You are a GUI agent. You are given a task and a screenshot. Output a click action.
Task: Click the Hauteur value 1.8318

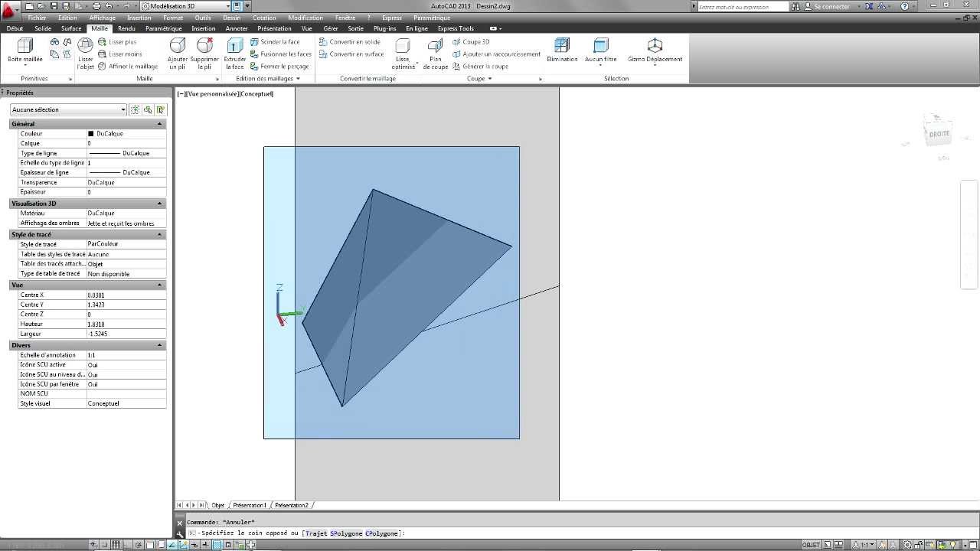coord(126,324)
